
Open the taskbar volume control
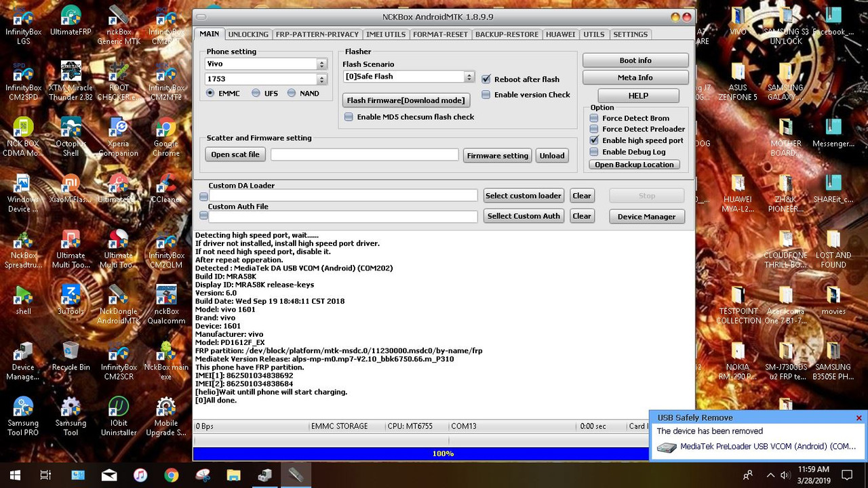pyautogui.click(x=786, y=475)
